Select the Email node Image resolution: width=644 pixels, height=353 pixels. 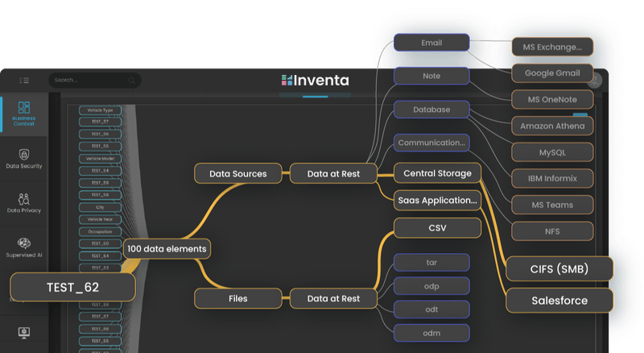coord(431,43)
